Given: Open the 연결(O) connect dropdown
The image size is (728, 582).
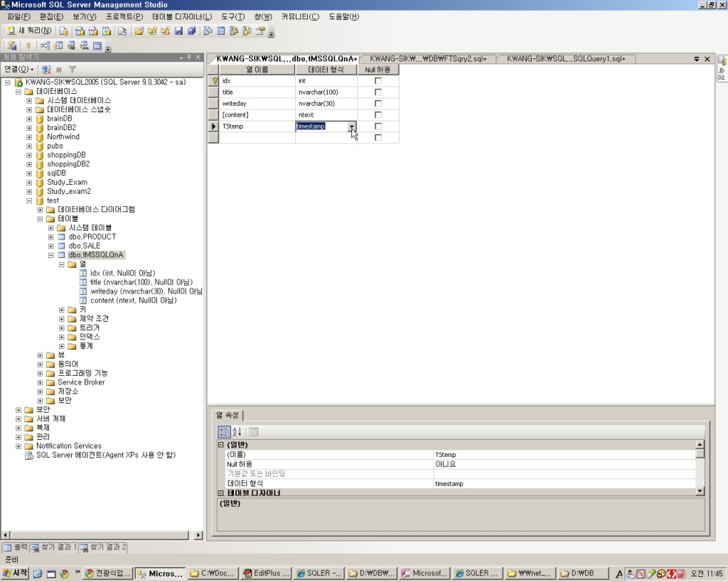Looking at the screenshot, I should (19, 70).
